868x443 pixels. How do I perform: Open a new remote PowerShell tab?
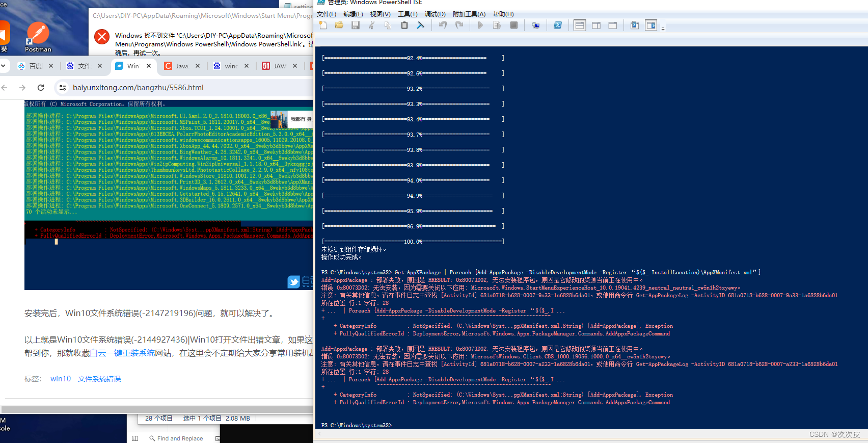[x=536, y=25]
